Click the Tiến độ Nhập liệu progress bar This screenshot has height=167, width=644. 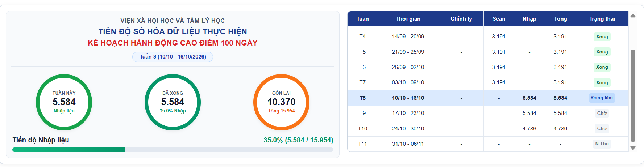click(x=173, y=150)
